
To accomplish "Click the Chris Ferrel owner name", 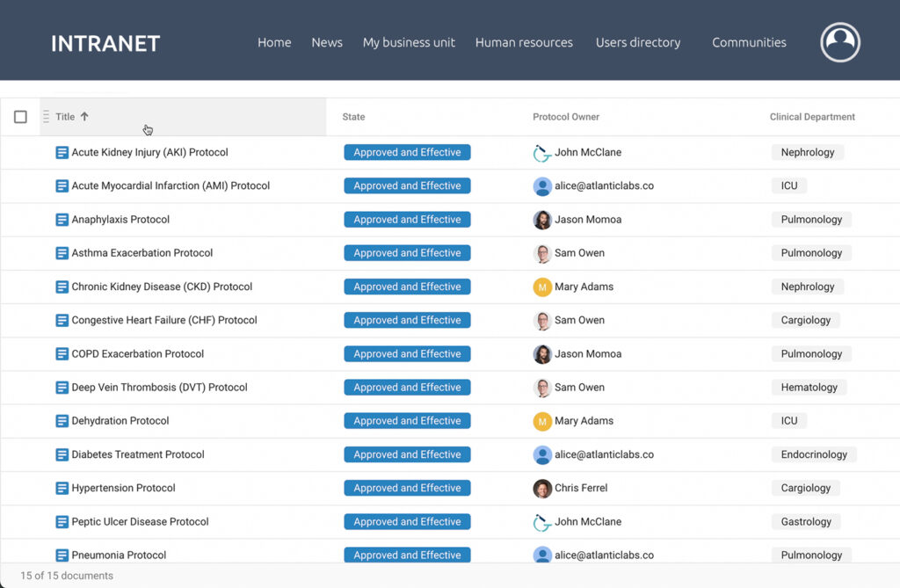I will (x=581, y=488).
